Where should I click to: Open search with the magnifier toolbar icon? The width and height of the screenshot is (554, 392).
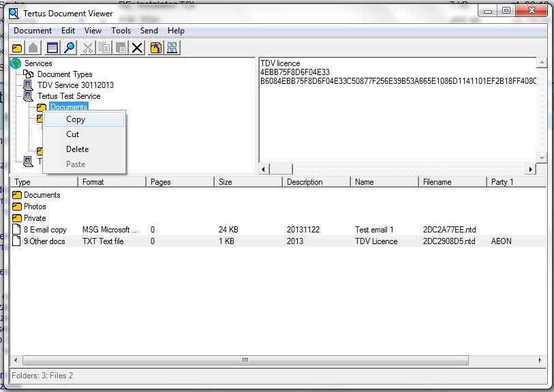[x=70, y=48]
